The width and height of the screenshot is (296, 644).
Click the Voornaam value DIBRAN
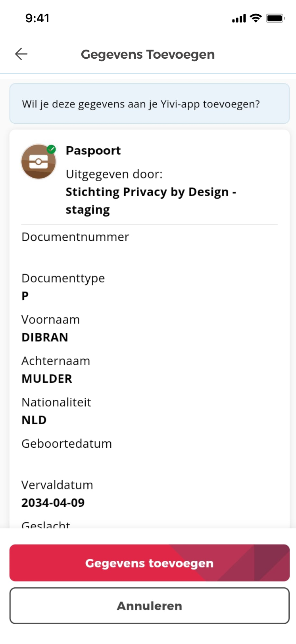click(45, 337)
